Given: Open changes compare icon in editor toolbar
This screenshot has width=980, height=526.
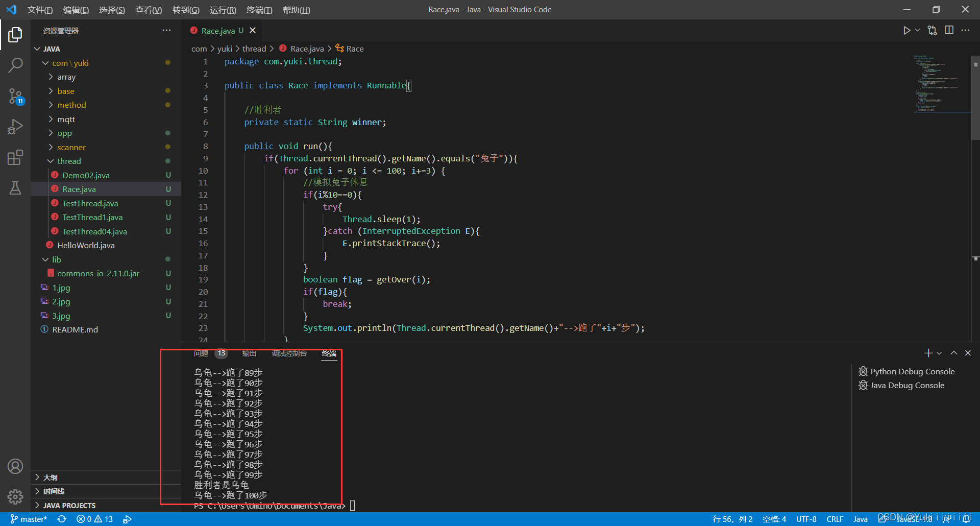Looking at the screenshot, I should 933,31.
